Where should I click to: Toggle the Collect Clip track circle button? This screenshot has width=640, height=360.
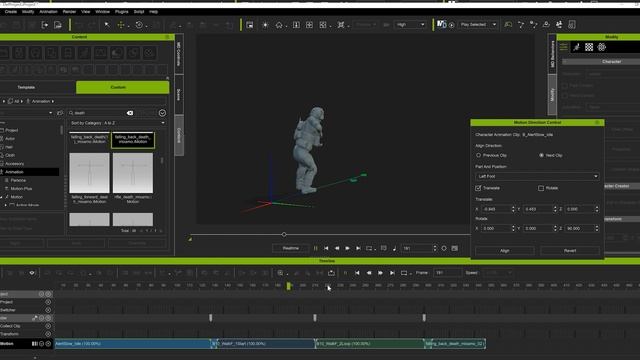(48, 326)
